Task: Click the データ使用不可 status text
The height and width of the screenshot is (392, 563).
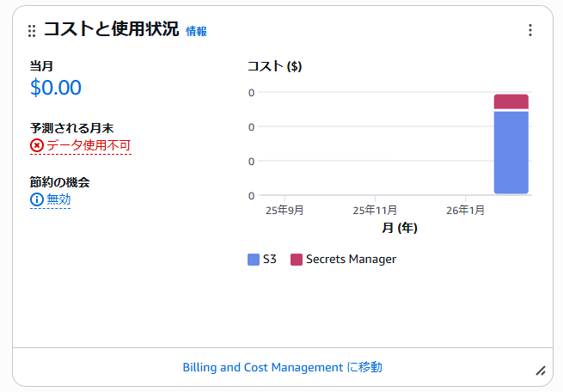Action: tap(89, 145)
